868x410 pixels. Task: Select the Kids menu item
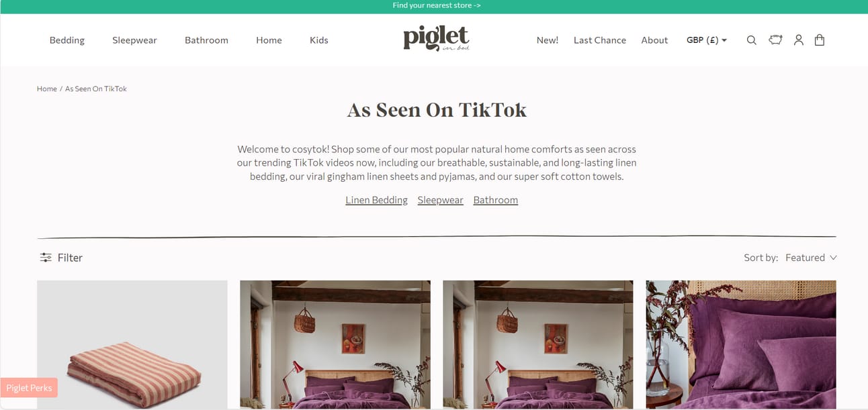[319, 40]
